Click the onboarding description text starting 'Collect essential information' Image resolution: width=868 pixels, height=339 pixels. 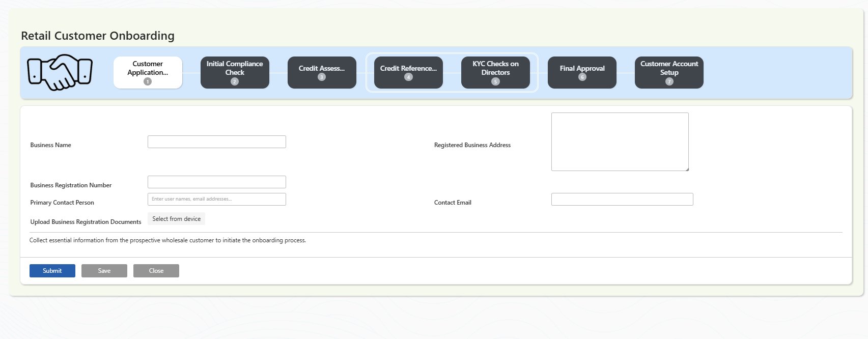click(x=167, y=240)
